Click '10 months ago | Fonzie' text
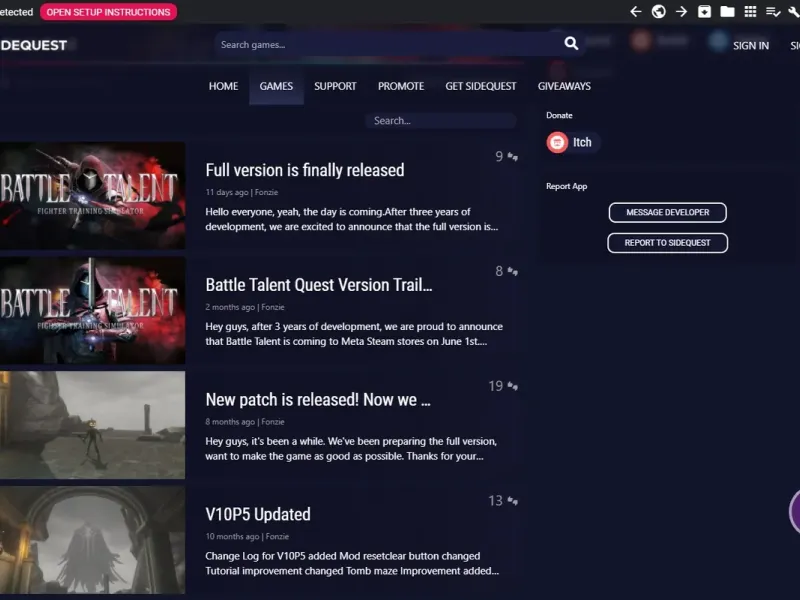 coord(247,537)
